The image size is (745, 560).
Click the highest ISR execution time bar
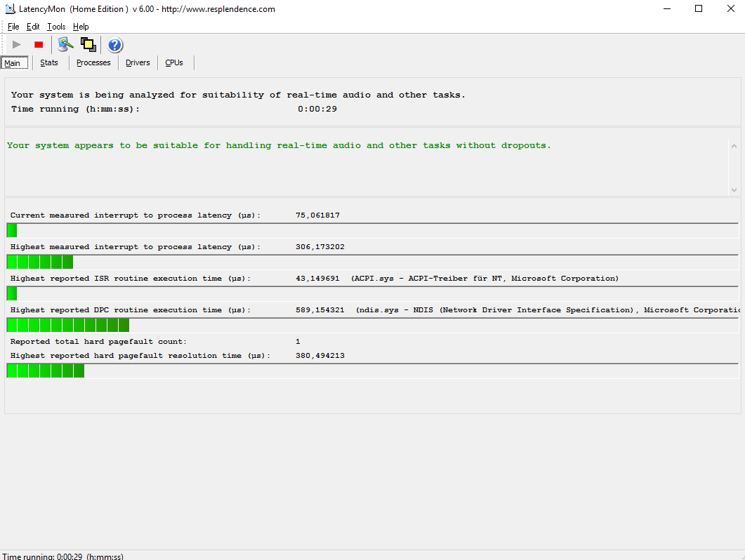372,293
